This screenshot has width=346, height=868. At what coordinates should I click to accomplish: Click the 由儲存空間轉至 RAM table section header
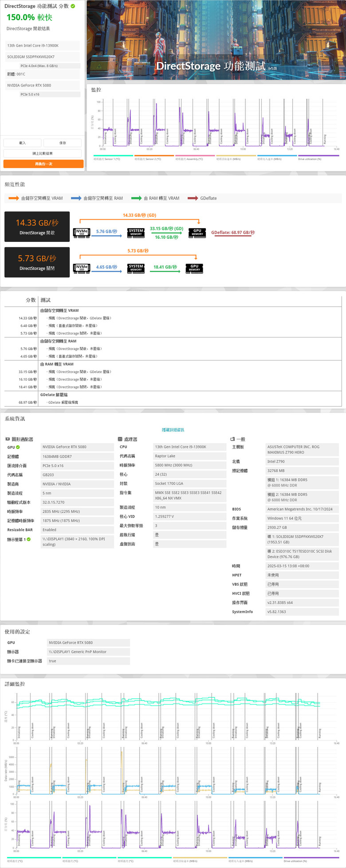point(58,341)
